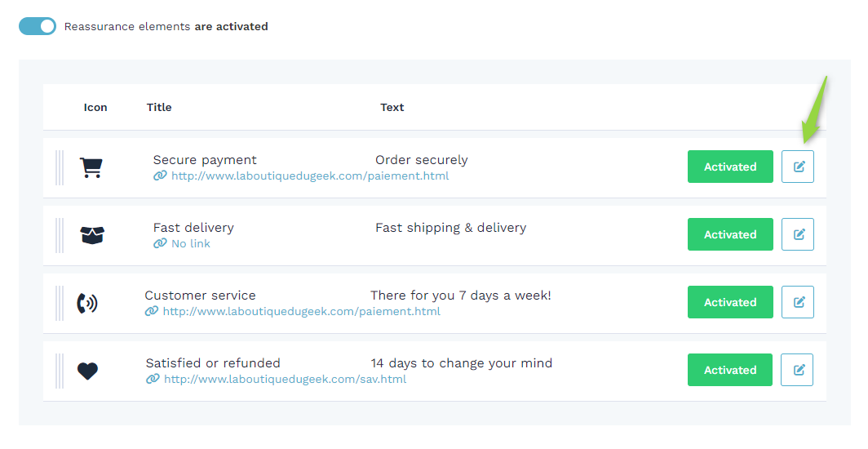The height and width of the screenshot is (449, 868).
Task: Toggle the Fast delivery Activated status
Action: [730, 234]
